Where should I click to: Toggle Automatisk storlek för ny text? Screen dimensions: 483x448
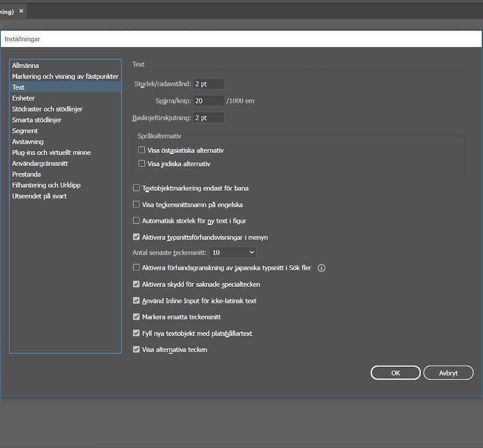pos(136,220)
